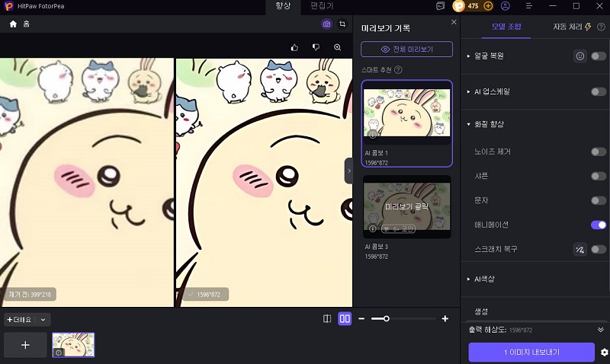610x364 pixels.
Task: Click the magnifier zoom icon
Action: [x=337, y=47]
